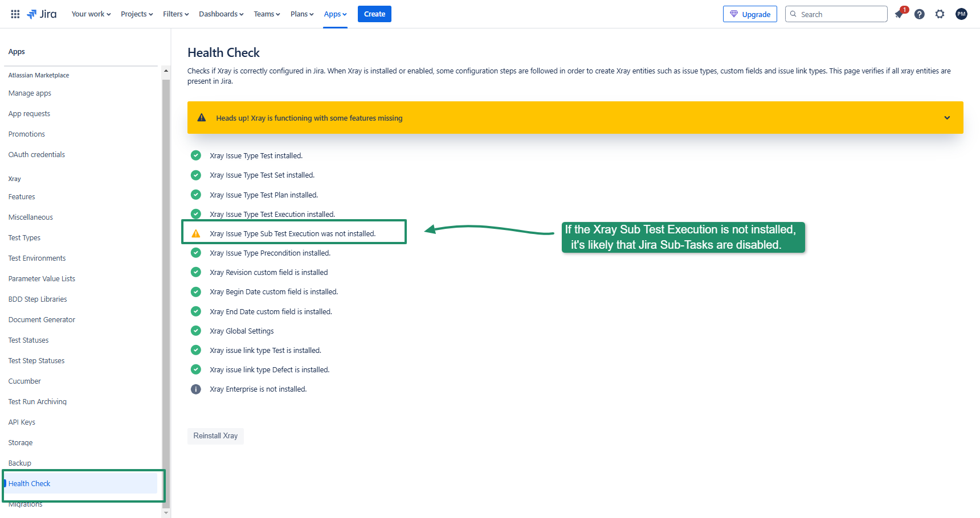Click the search magnifier icon
The width and height of the screenshot is (980, 518).
(793, 14)
